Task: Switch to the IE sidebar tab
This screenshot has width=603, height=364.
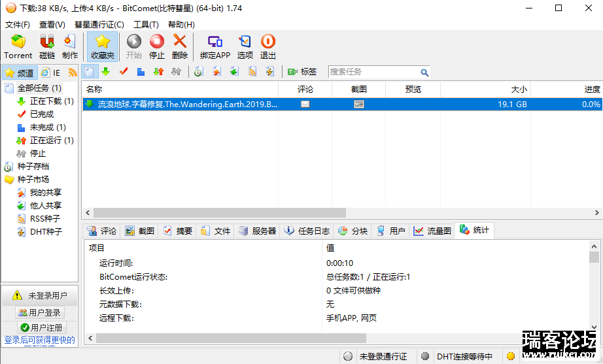Action: [51, 73]
